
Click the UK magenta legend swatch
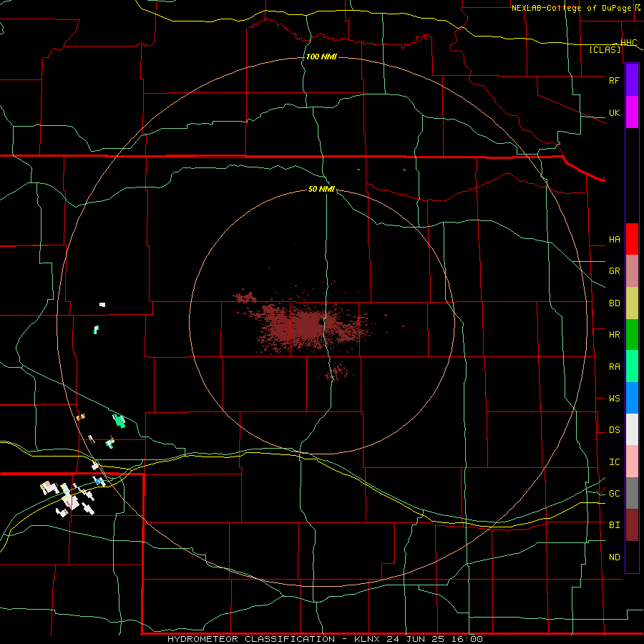coord(632,112)
